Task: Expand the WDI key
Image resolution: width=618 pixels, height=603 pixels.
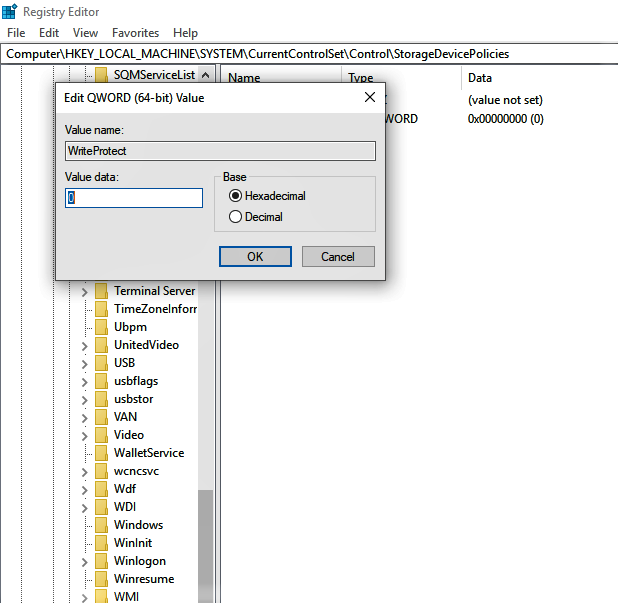Action: pyautogui.click(x=85, y=508)
